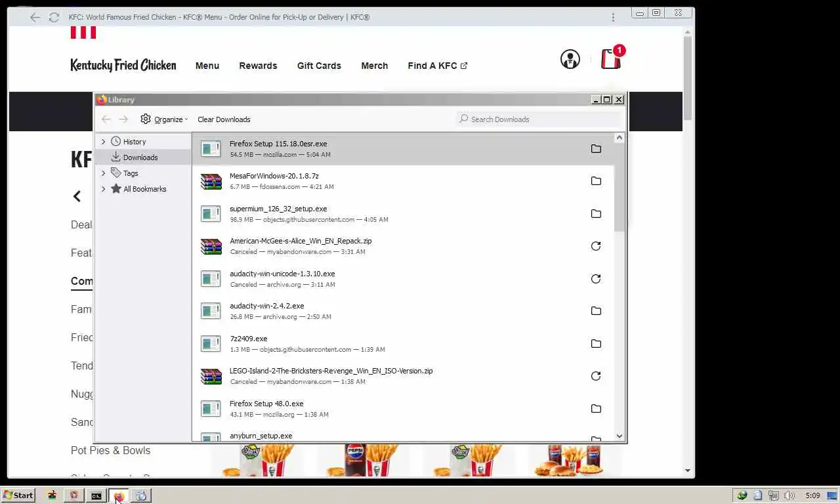Retry audacity-win-unicode-1.3.10.exe download
Image resolution: width=840 pixels, height=504 pixels.
pos(596,279)
